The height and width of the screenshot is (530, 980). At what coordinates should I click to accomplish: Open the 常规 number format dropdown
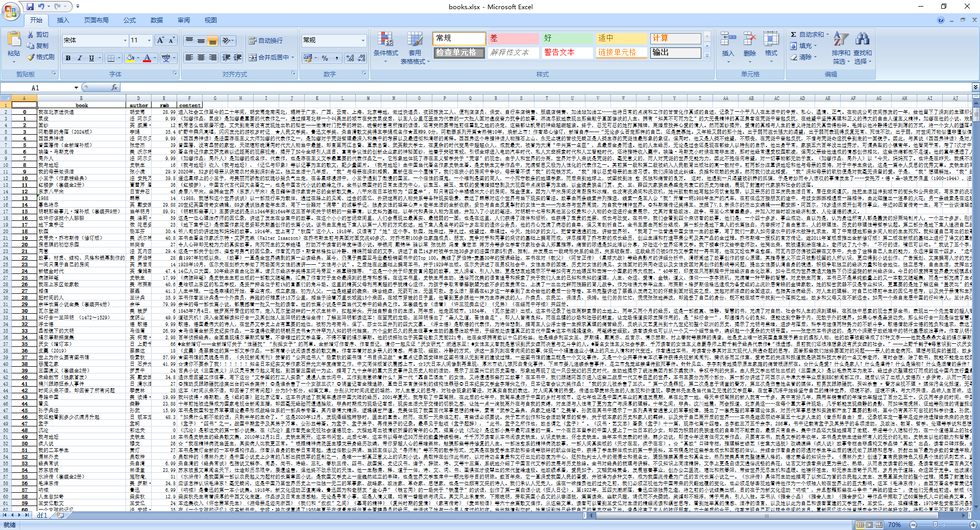click(x=363, y=40)
